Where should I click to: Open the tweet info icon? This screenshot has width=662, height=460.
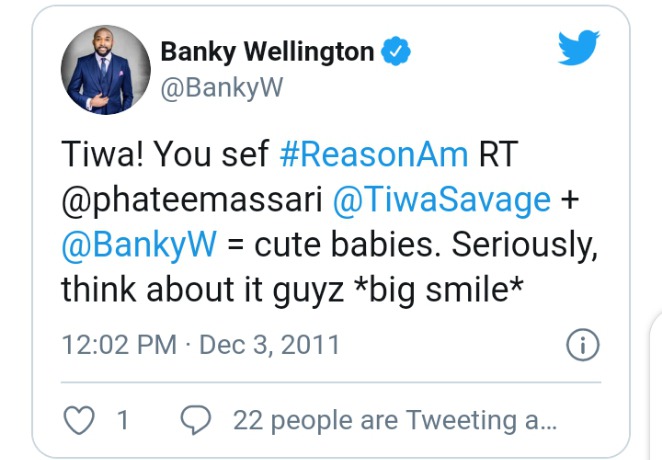point(583,345)
